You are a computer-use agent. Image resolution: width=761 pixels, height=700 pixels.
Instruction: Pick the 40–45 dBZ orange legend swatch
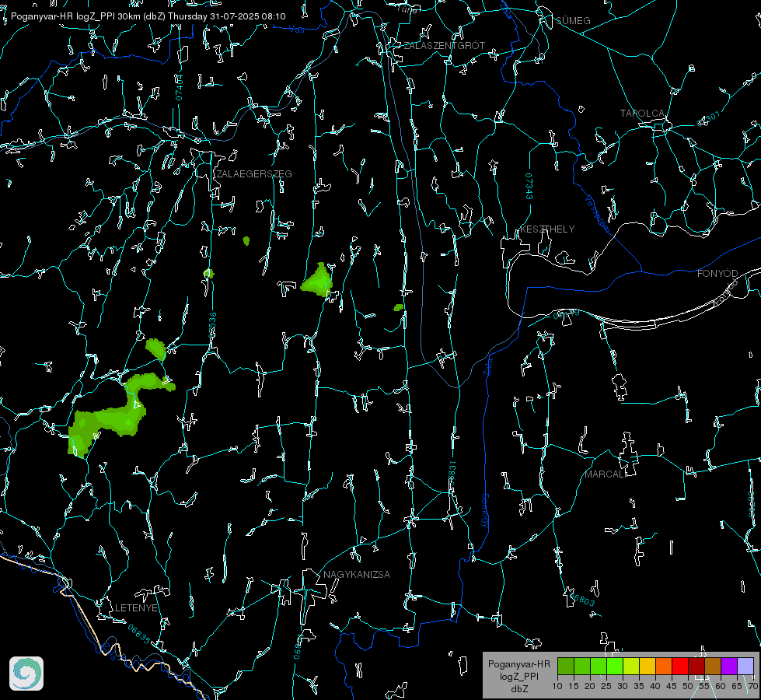664,666
